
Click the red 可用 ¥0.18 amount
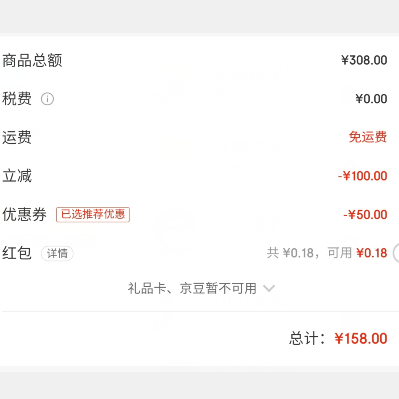pyautogui.click(x=372, y=253)
